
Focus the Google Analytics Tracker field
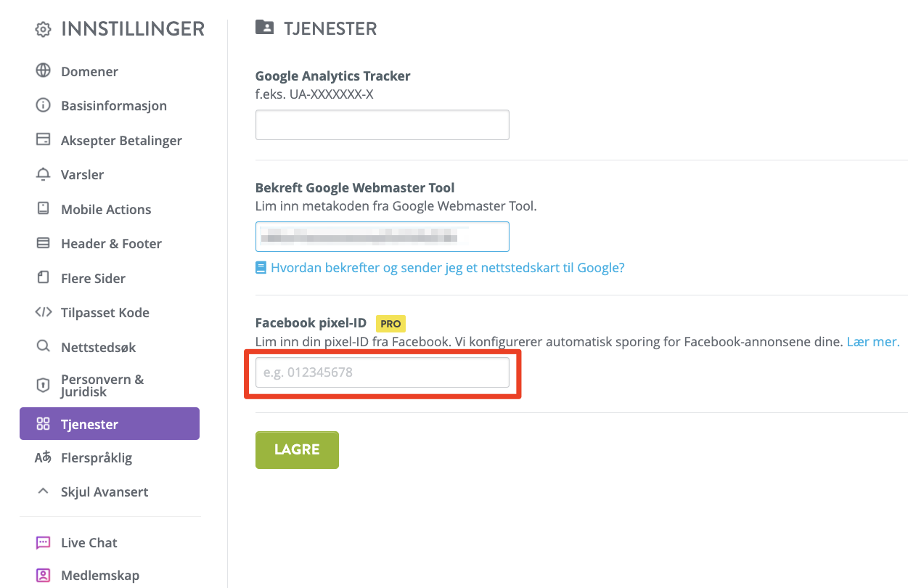coord(383,125)
